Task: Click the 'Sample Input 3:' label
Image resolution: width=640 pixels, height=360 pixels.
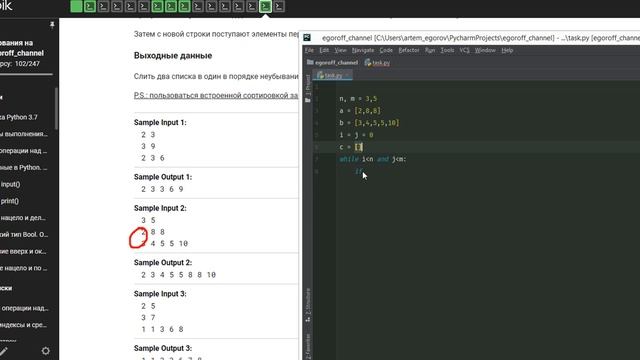Action: [x=160, y=294]
